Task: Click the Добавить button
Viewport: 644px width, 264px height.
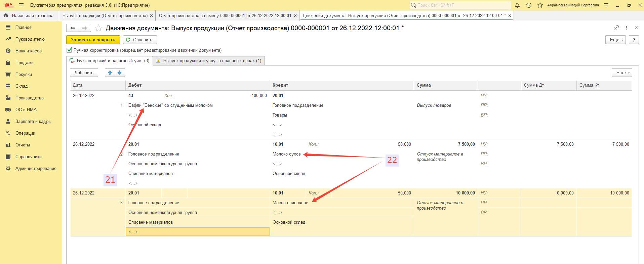Action: [84, 73]
